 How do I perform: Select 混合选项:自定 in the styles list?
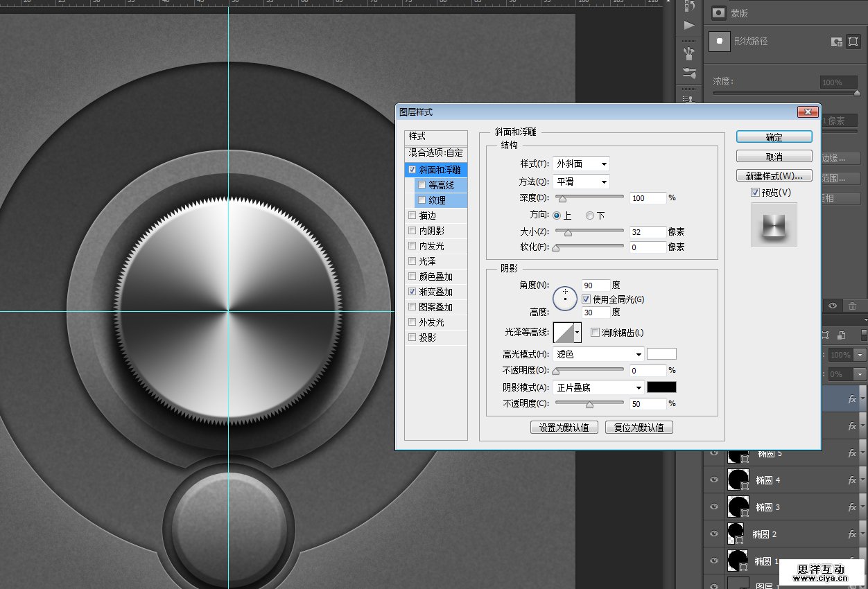tap(435, 152)
